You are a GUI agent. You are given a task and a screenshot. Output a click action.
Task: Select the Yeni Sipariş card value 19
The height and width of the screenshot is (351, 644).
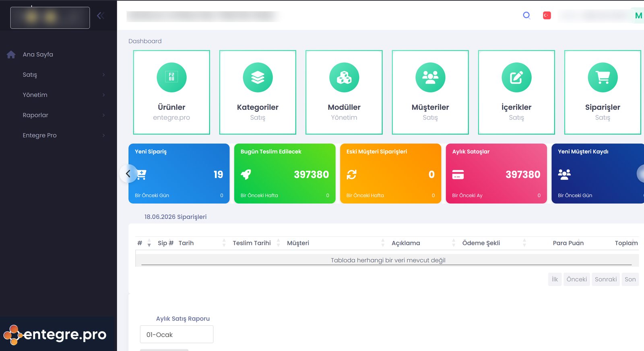pos(218,174)
